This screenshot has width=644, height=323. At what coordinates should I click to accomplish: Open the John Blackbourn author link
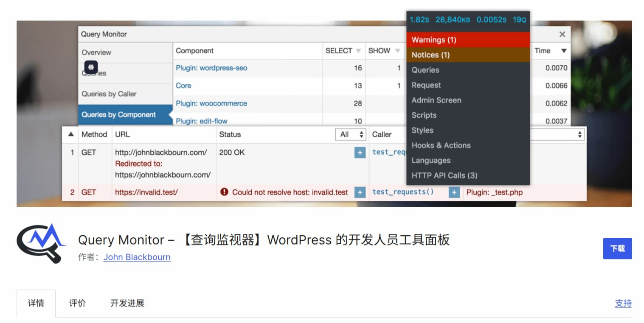(137, 257)
